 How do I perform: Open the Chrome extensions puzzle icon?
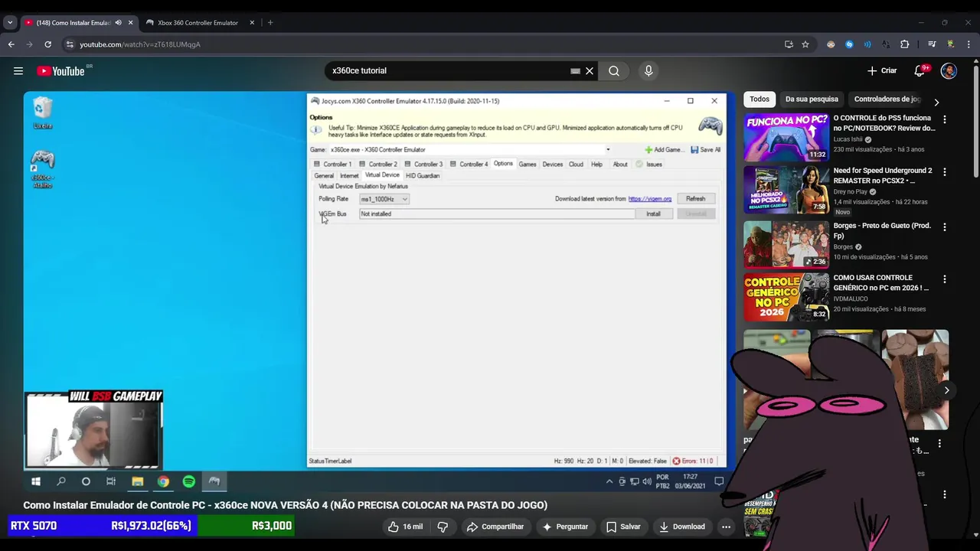[x=904, y=44]
